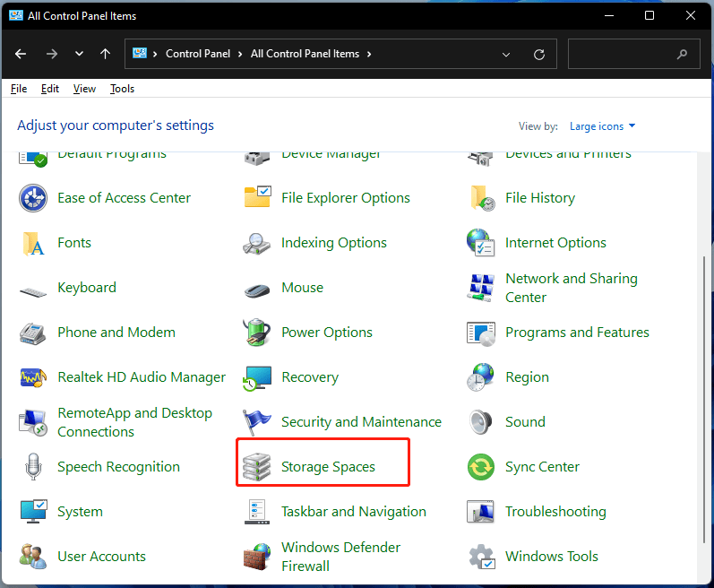The image size is (714, 588).
Task: Open the Taskbar and Navigation icon
Action: click(257, 512)
